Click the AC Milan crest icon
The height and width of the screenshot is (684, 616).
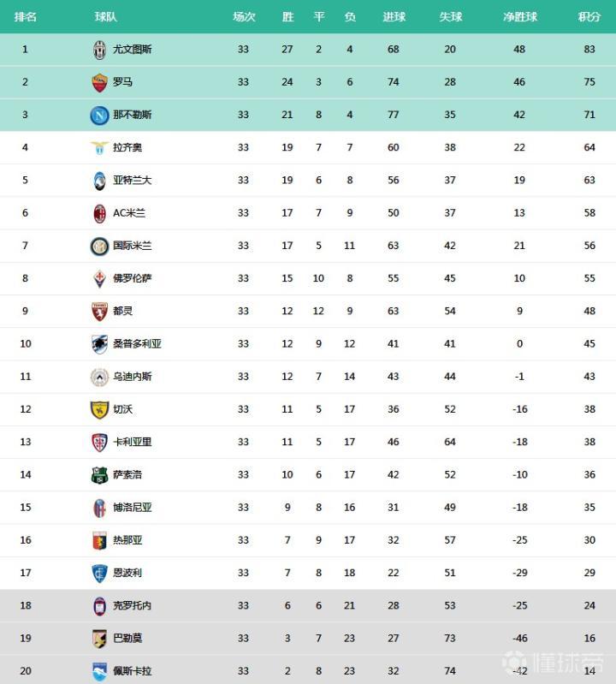100,213
